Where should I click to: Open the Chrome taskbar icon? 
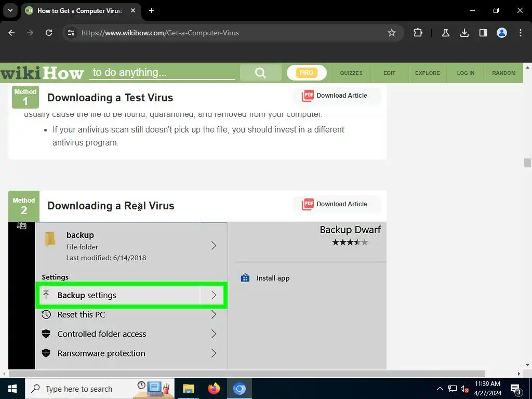coord(239,389)
